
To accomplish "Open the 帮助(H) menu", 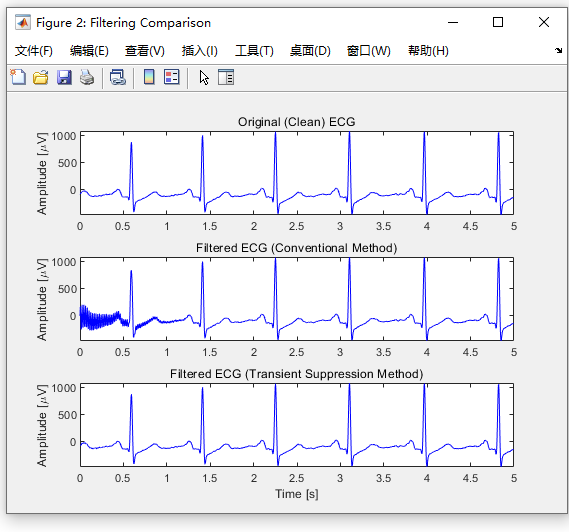I will coord(428,51).
